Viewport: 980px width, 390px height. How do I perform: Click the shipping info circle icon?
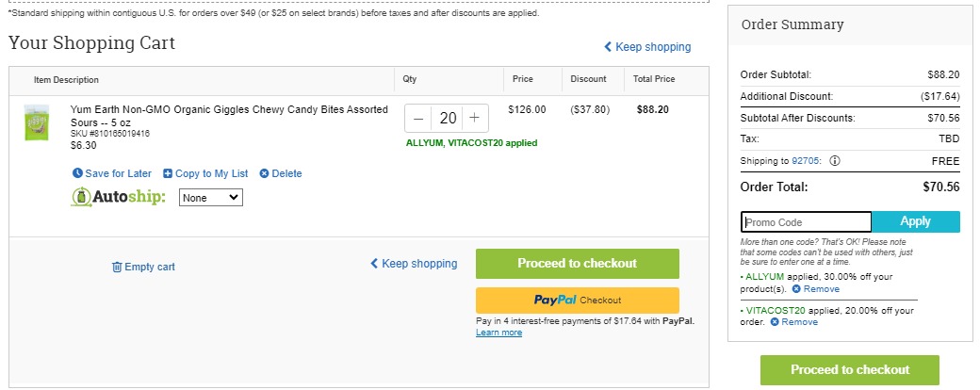(834, 161)
